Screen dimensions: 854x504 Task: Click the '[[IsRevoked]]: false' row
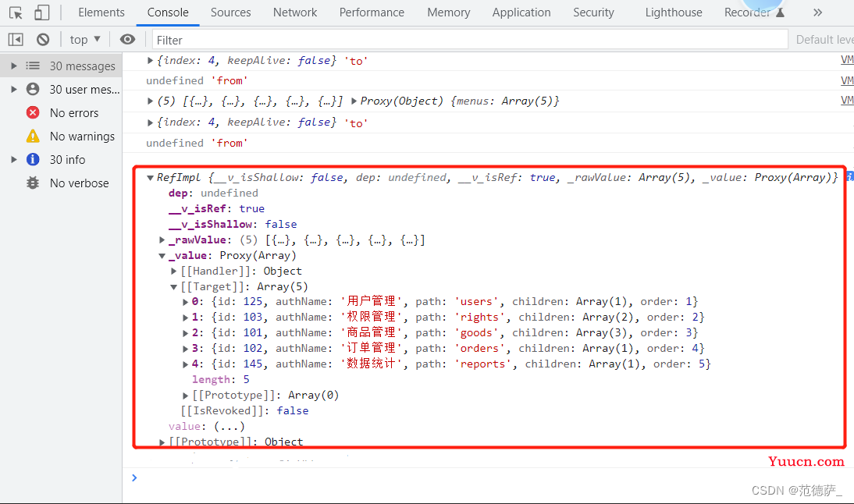(x=244, y=411)
